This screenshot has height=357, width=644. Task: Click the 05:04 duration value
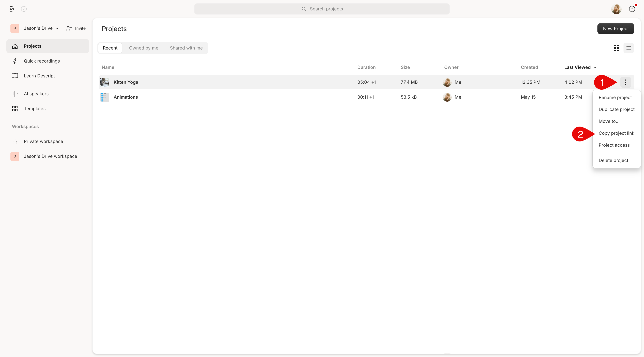click(364, 82)
